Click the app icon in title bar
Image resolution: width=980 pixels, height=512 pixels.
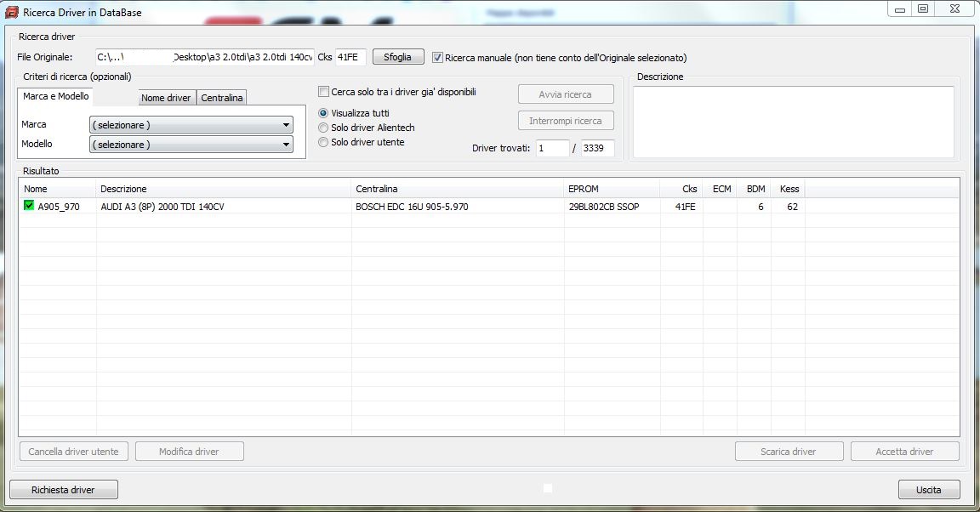12,13
